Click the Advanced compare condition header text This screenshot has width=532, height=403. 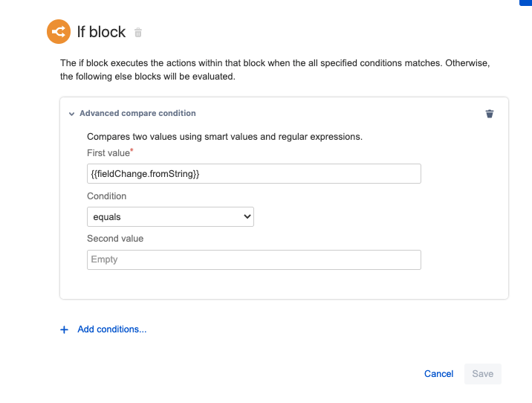[137, 114]
